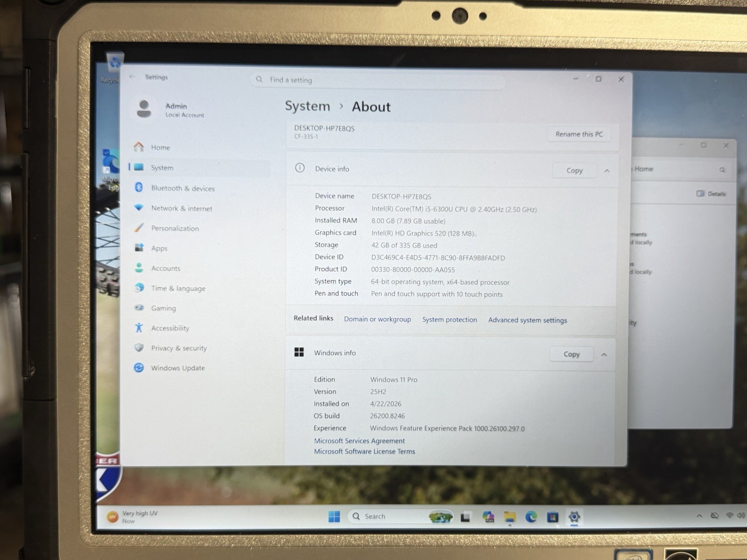Open the Admin local account profile
Viewport: 747px width, 560px height.
tap(170, 110)
